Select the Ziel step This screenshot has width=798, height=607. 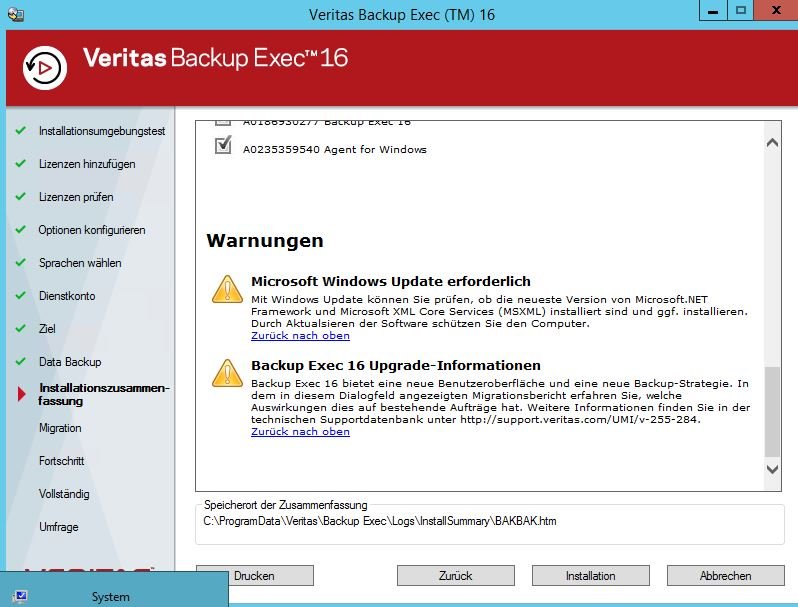(x=47, y=329)
